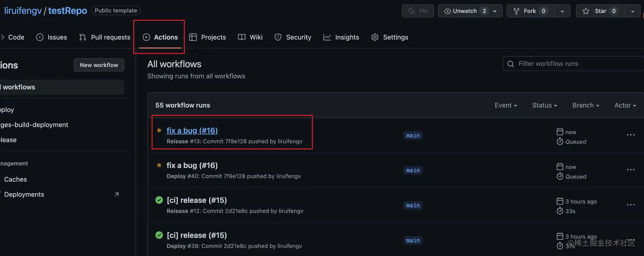The image size is (644, 256).
Task: Click queued status dot on Deploy #40
Action: (159, 165)
